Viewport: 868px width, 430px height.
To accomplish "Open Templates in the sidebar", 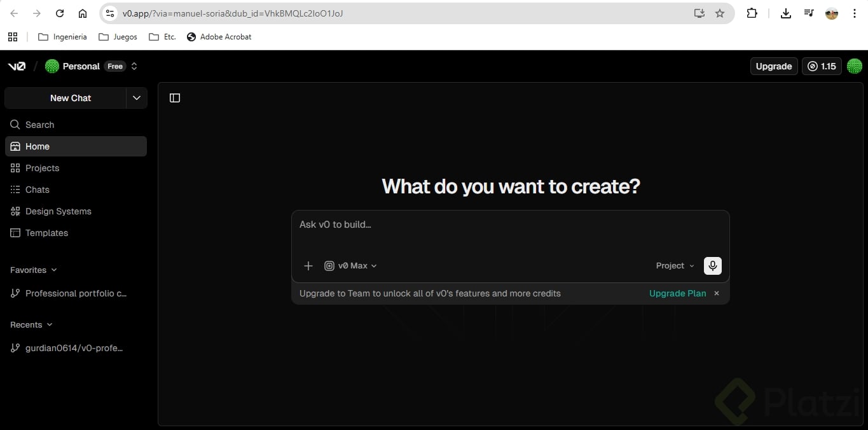I will [76, 233].
